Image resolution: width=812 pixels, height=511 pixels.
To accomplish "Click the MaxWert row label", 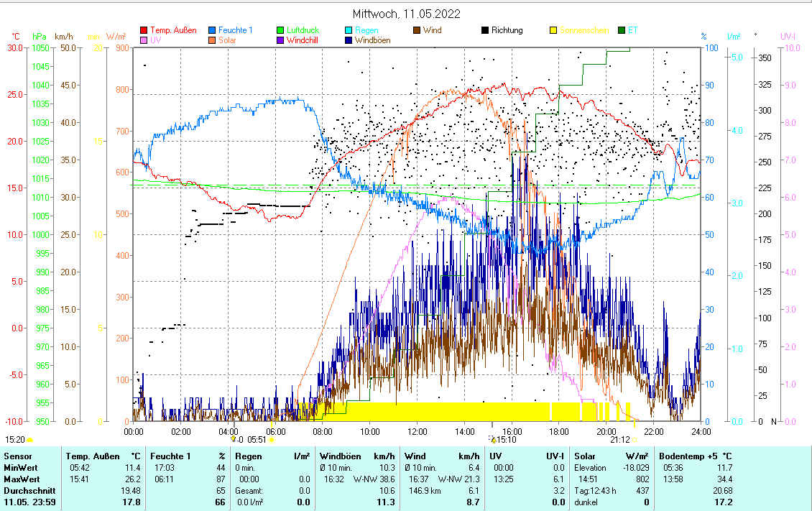I will (22, 479).
